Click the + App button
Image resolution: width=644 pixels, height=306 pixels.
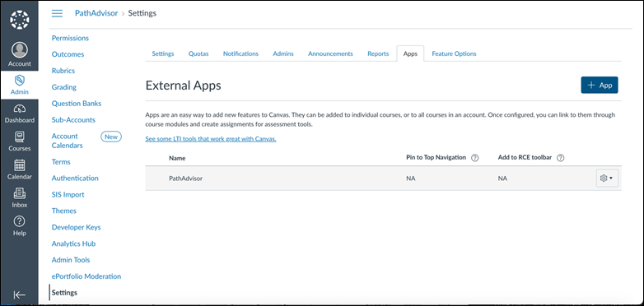600,85
